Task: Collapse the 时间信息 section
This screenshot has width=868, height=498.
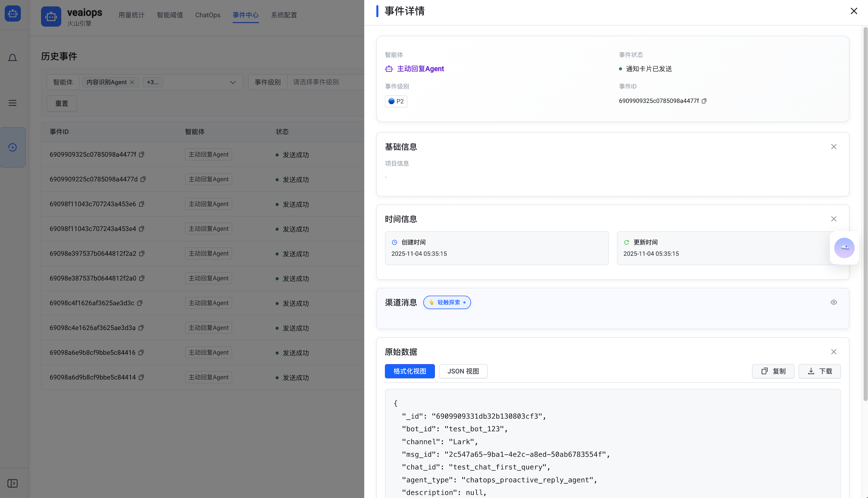Action: [x=834, y=219]
